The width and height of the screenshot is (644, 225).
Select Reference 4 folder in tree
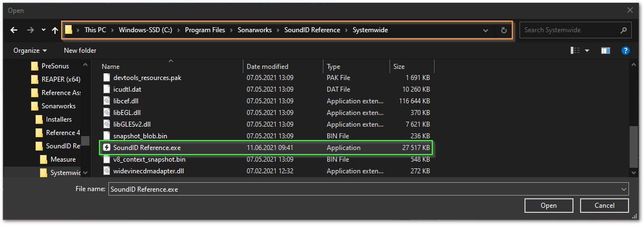point(58,133)
